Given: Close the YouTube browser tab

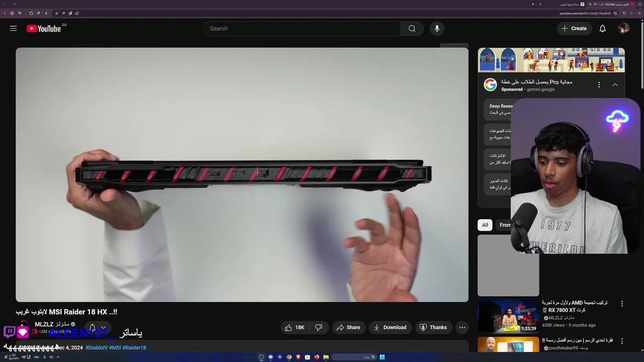Looking at the screenshot, I should (590, 4).
